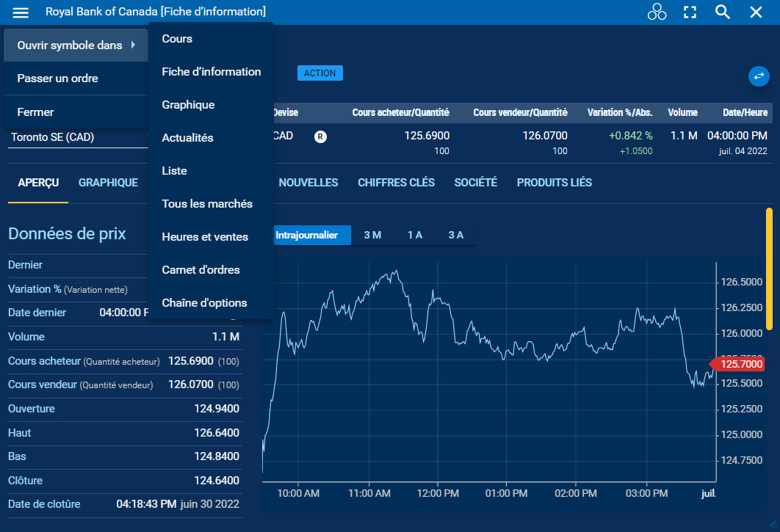The height and width of the screenshot is (532, 780).
Task: Select the Intrajournalier chart period
Action: coord(306,235)
